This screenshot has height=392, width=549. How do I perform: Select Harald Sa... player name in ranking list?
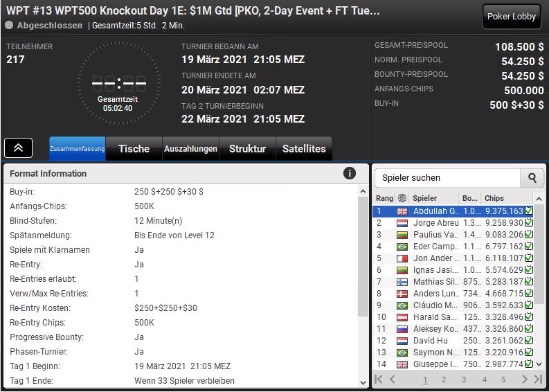(435, 317)
